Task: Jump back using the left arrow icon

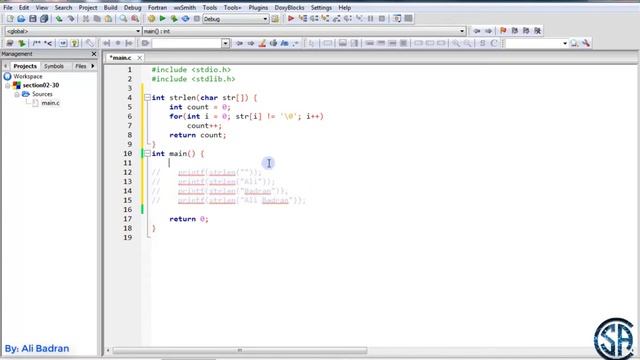Action: click(x=477, y=31)
